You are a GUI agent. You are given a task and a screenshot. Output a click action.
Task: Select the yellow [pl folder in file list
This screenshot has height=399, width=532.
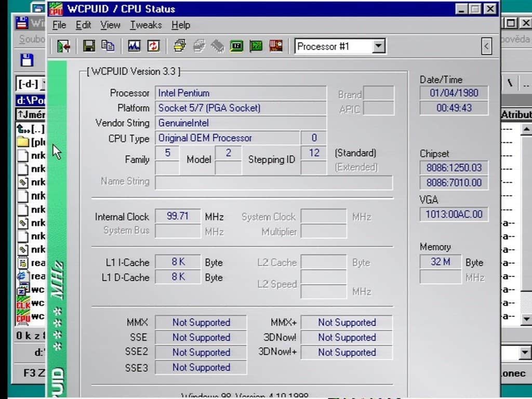(31, 142)
